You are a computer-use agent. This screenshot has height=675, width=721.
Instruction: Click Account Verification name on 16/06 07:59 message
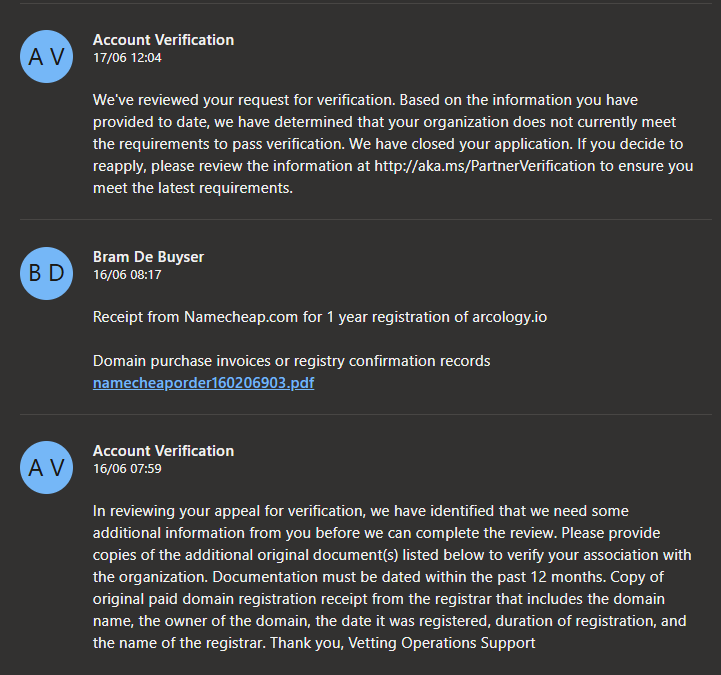pyautogui.click(x=163, y=451)
